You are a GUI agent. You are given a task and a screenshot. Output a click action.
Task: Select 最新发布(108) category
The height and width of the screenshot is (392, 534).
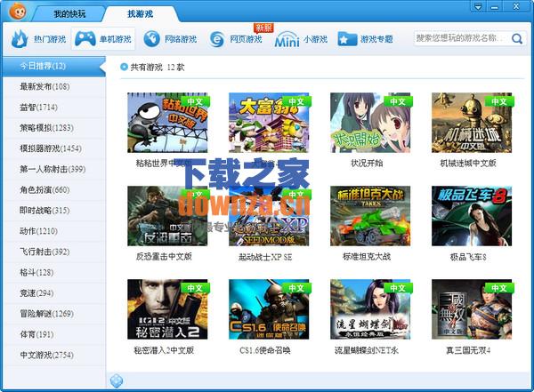pos(53,87)
